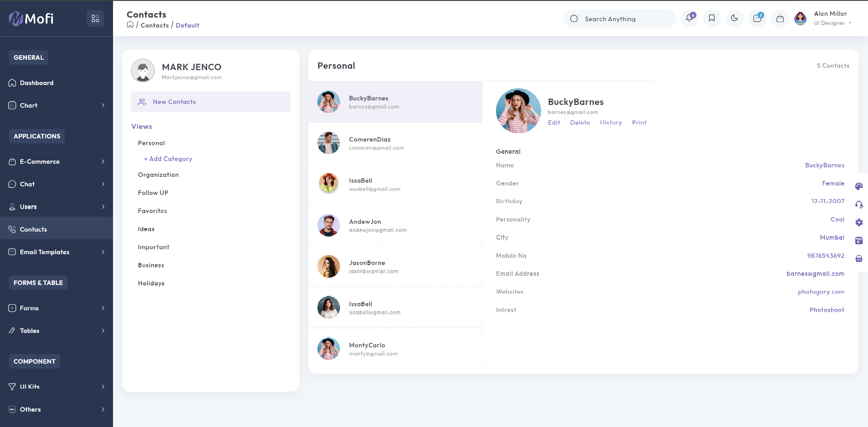Click the headset support icon

coord(859,204)
